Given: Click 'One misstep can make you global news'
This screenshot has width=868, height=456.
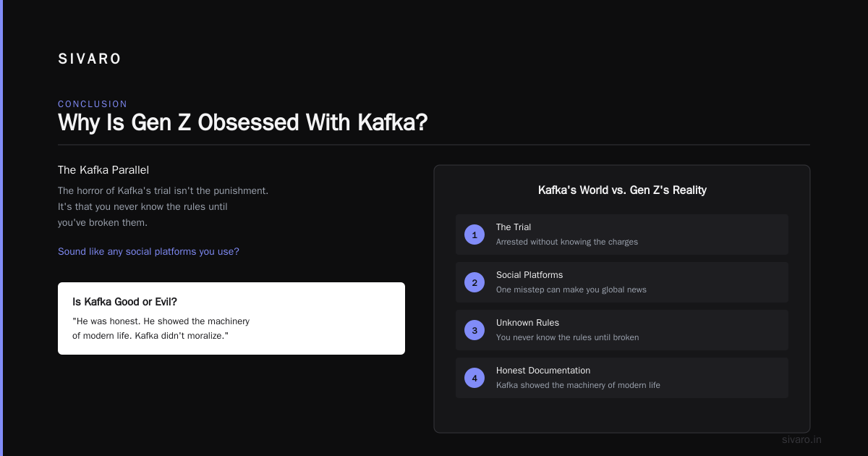Looking at the screenshot, I should click(x=571, y=290).
